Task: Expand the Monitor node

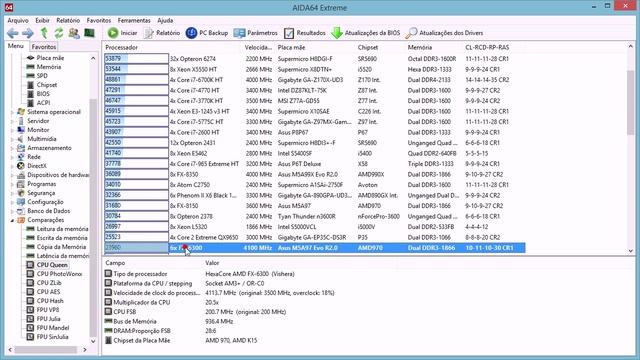Action: [x=12, y=130]
